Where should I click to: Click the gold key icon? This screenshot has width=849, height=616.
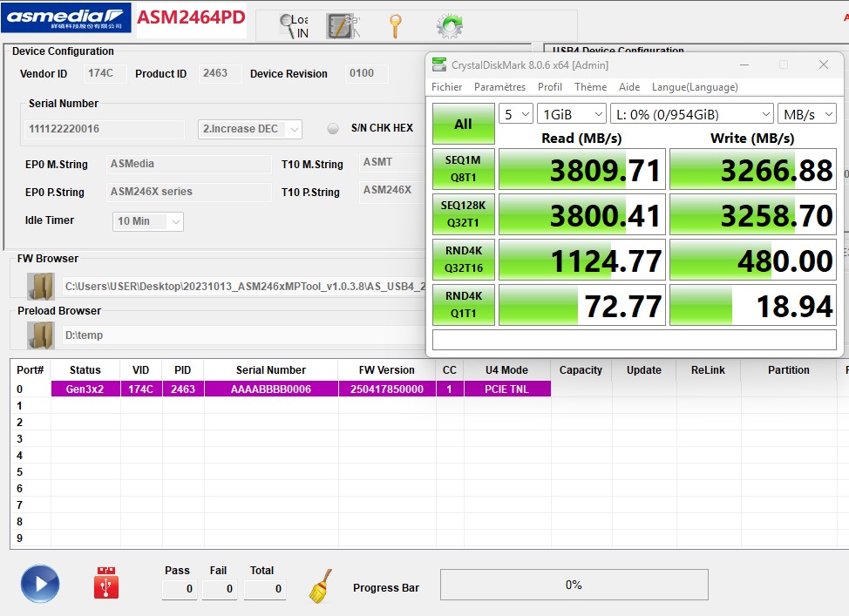click(x=395, y=26)
